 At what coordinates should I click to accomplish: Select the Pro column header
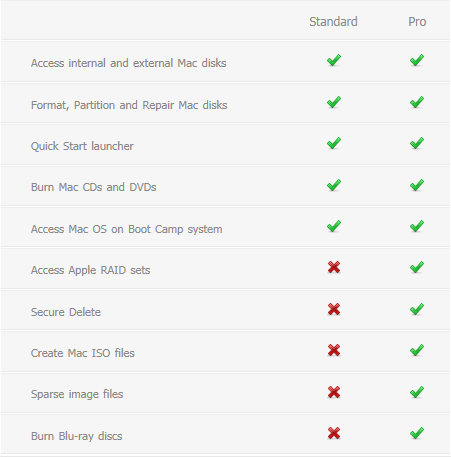click(x=417, y=22)
